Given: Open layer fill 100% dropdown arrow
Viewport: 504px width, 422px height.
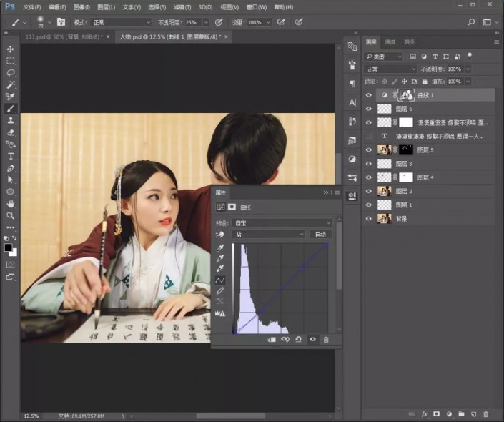Looking at the screenshot, I should (x=468, y=82).
